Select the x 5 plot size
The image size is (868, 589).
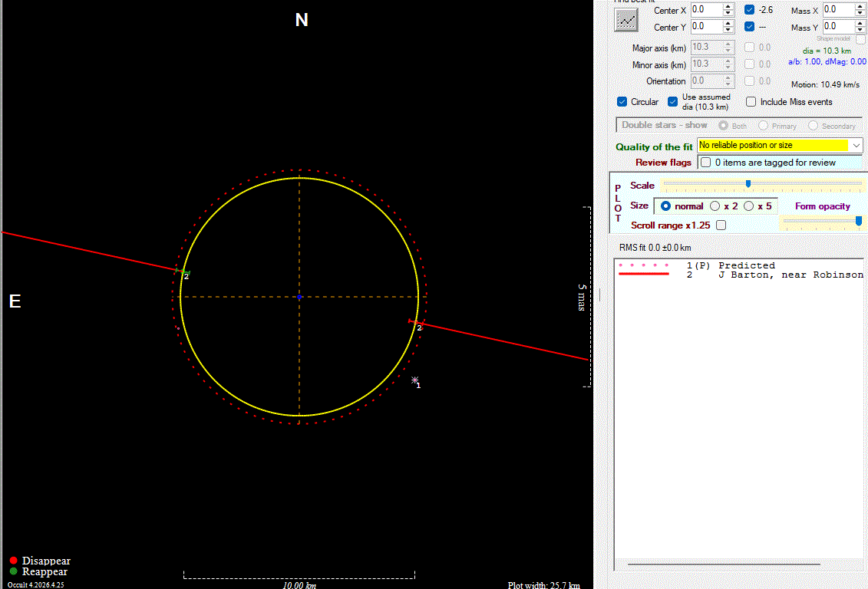click(x=749, y=206)
